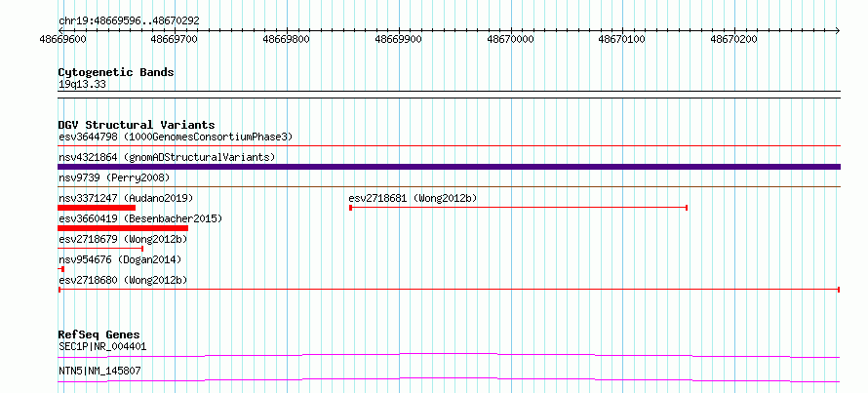Open variant nsv4321864 (gnomADStructuralVariants) label

point(167,157)
